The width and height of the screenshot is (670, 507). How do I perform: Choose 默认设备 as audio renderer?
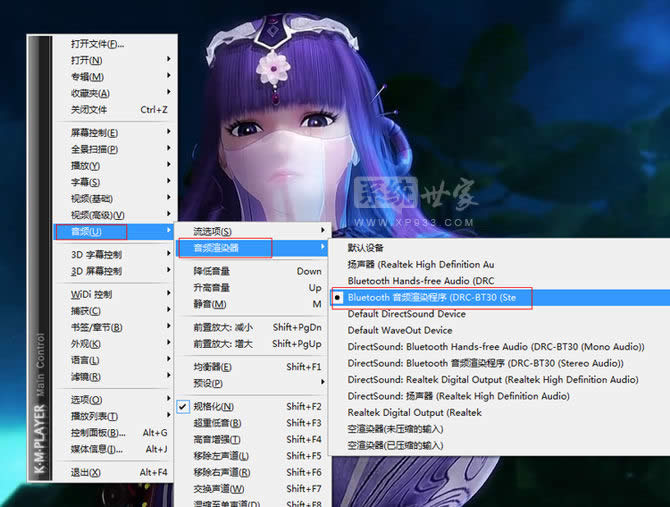pos(365,248)
